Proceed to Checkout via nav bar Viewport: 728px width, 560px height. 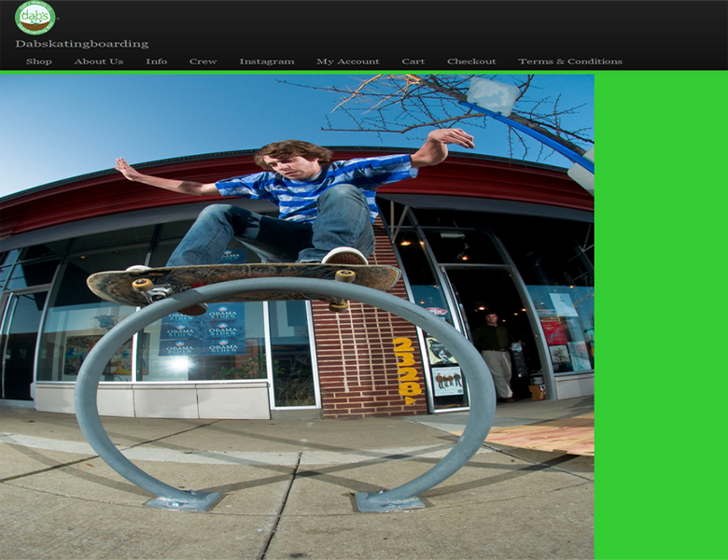(471, 62)
